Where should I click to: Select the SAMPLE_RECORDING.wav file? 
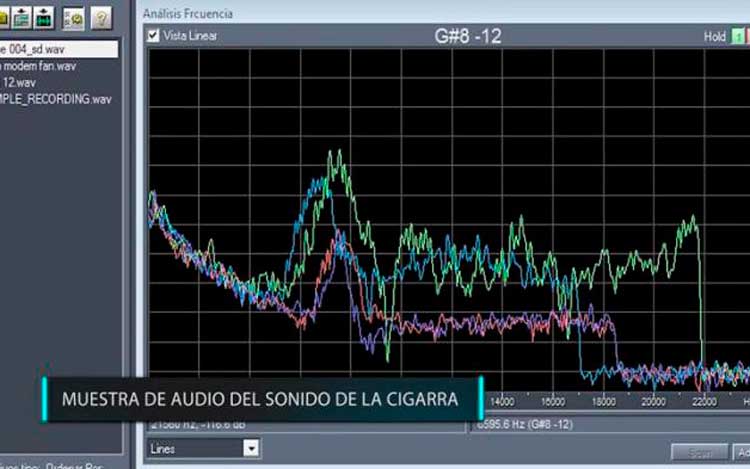point(55,99)
